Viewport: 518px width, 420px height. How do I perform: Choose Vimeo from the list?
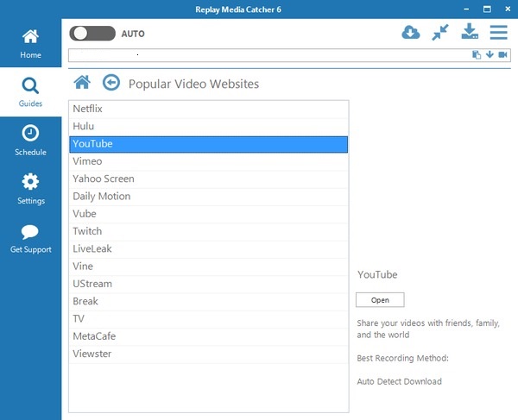(208, 161)
